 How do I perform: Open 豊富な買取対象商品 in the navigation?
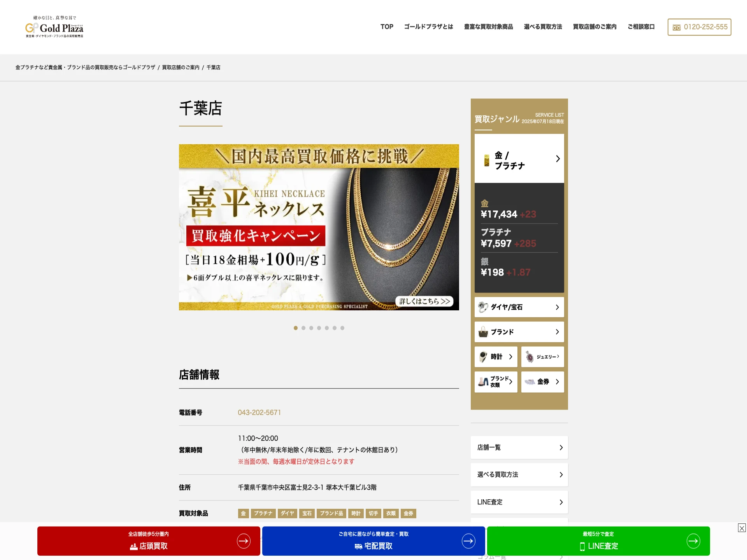coord(488,27)
